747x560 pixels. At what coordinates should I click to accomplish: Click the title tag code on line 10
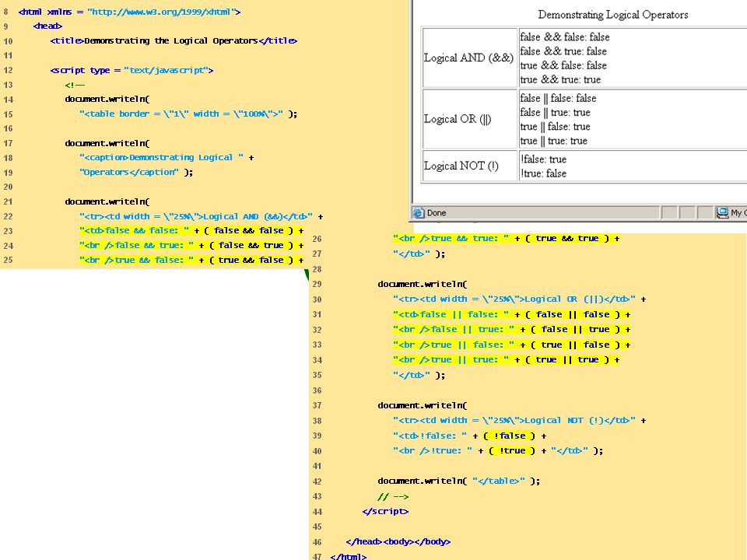(x=174, y=41)
